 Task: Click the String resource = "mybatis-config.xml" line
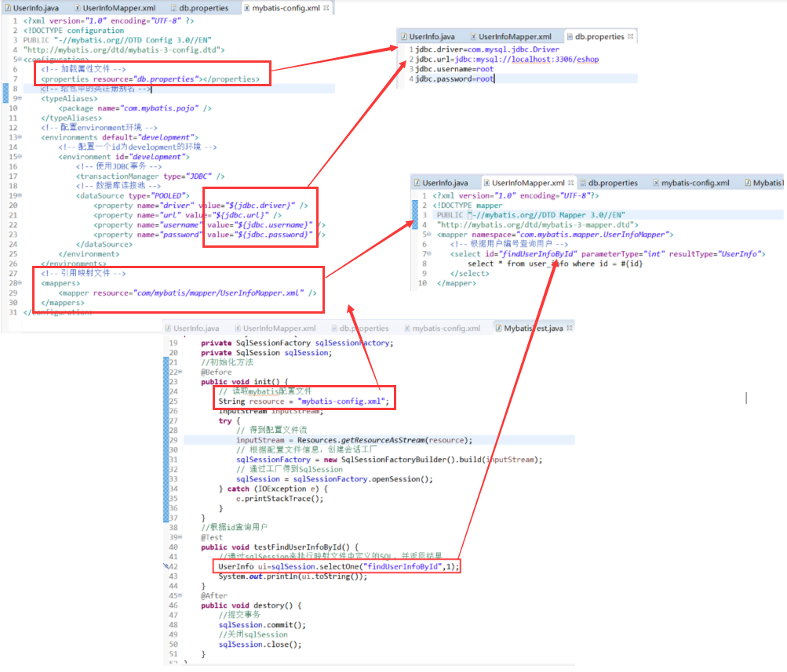coord(304,401)
